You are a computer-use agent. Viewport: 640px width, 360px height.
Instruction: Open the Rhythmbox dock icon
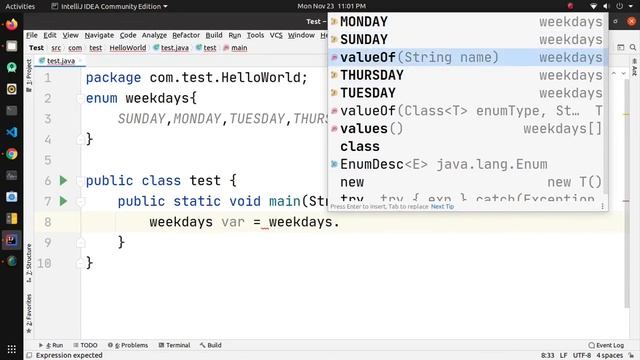point(11,89)
